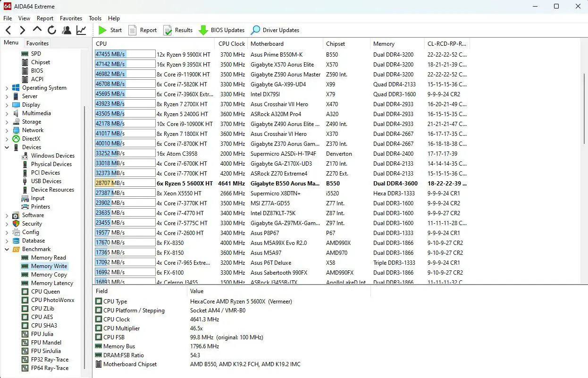Expand the Network tree node

tap(7, 130)
